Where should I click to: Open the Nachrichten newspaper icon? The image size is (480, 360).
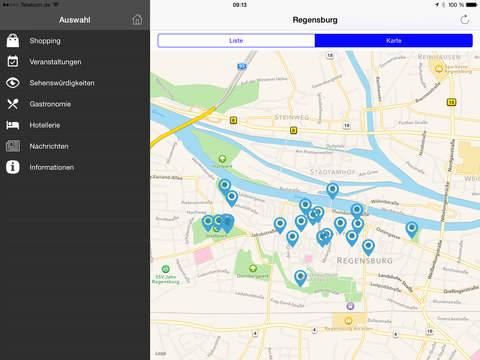(x=13, y=146)
